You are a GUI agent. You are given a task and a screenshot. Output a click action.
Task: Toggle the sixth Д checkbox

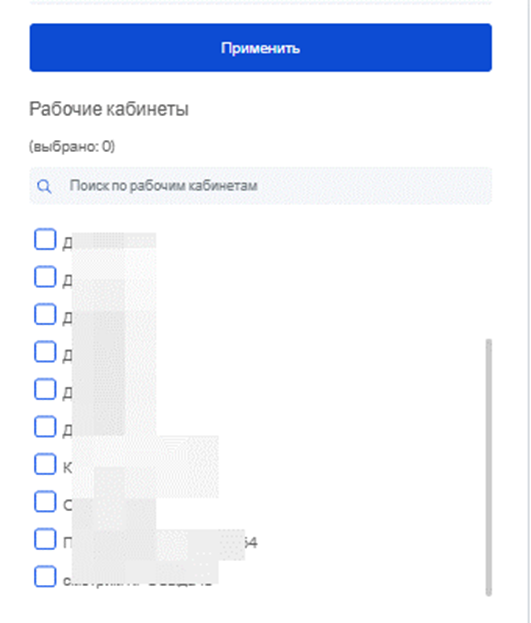45,426
